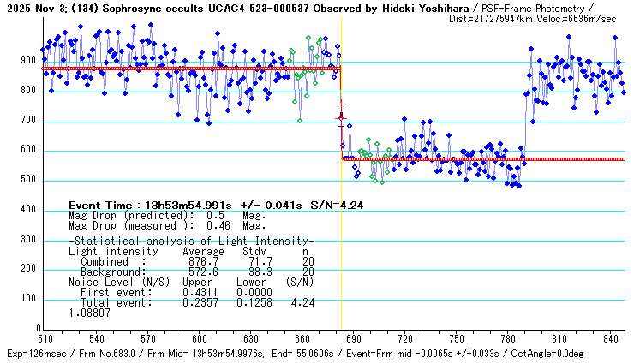
Task: Click the yellow vertical event time line
Action: (x=341, y=257)
